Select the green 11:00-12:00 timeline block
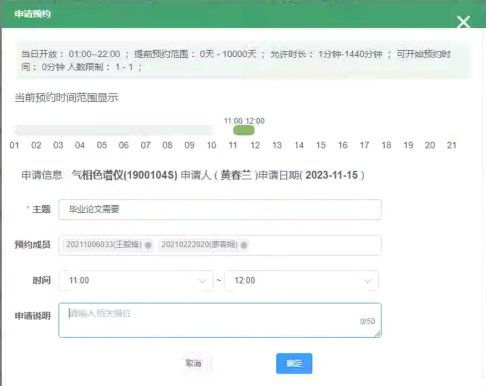 [244, 130]
